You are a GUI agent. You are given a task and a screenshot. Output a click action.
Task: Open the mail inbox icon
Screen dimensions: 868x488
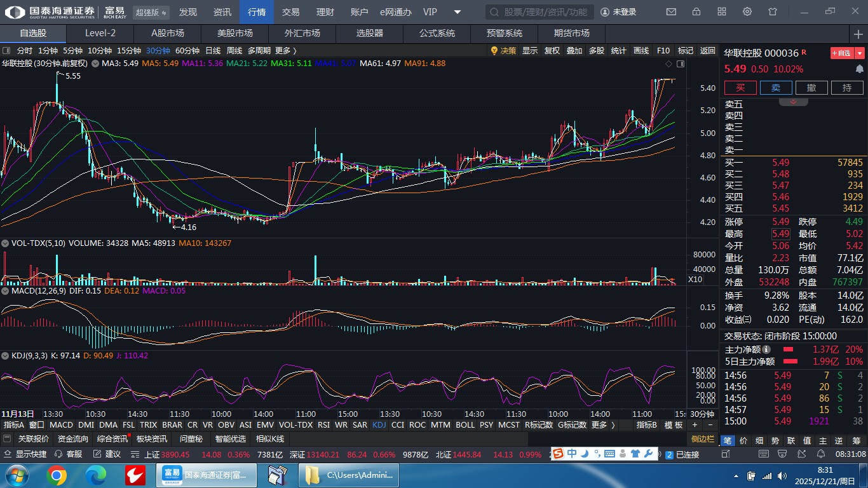671,12
